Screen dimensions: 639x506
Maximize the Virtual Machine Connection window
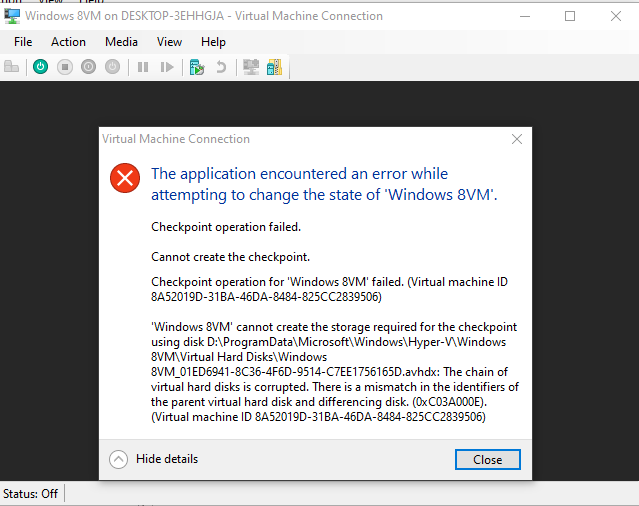pos(570,16)
